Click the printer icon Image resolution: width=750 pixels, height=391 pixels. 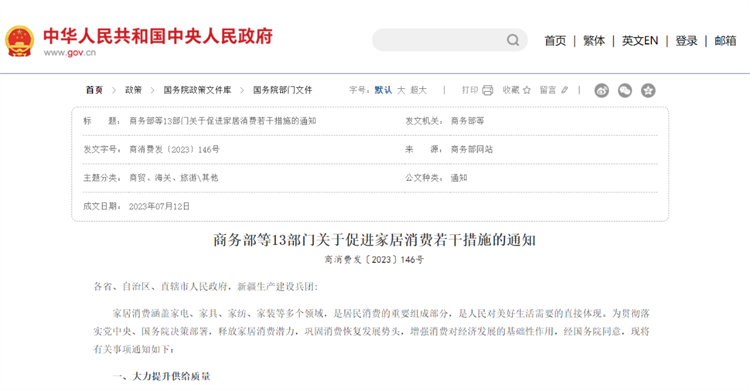pyautogui.click(x=487, y=90)
